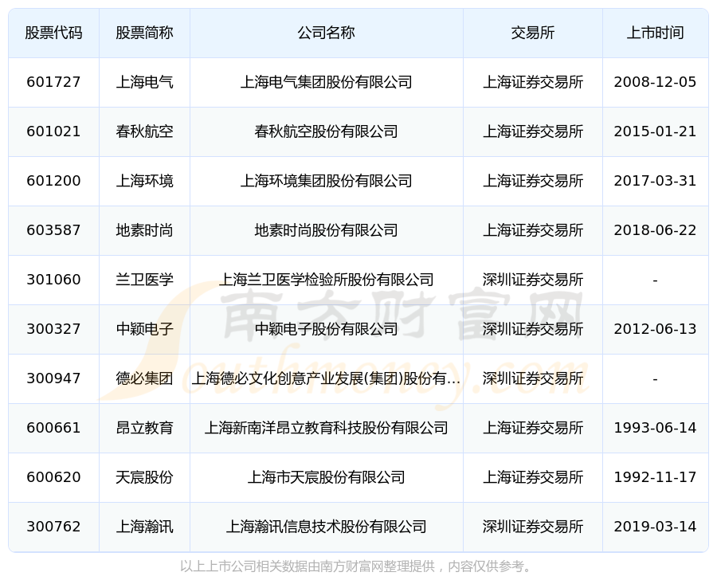Screen dimensions: 717x588
Task: Click the short name 上海电气
Action: [144, 82]
